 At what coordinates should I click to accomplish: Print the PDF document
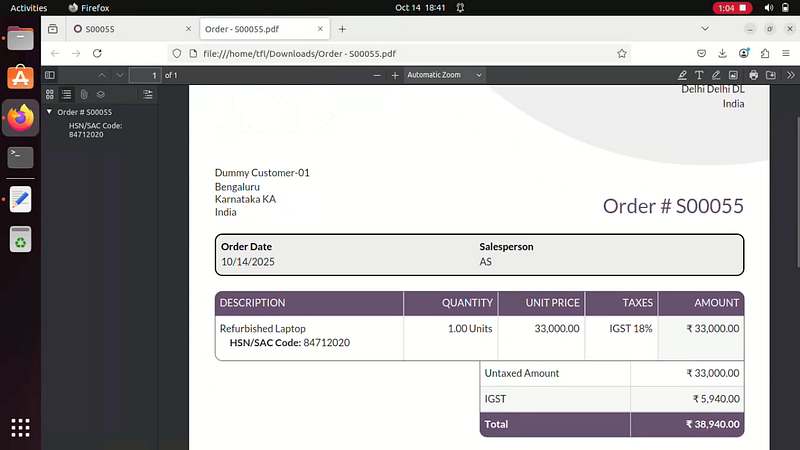(x=754, y=75)
